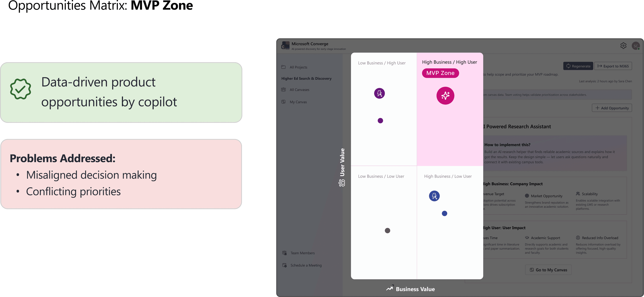Open the settings gear icon
The width and height of the screenshot is (644, 297).
[623, 46]
